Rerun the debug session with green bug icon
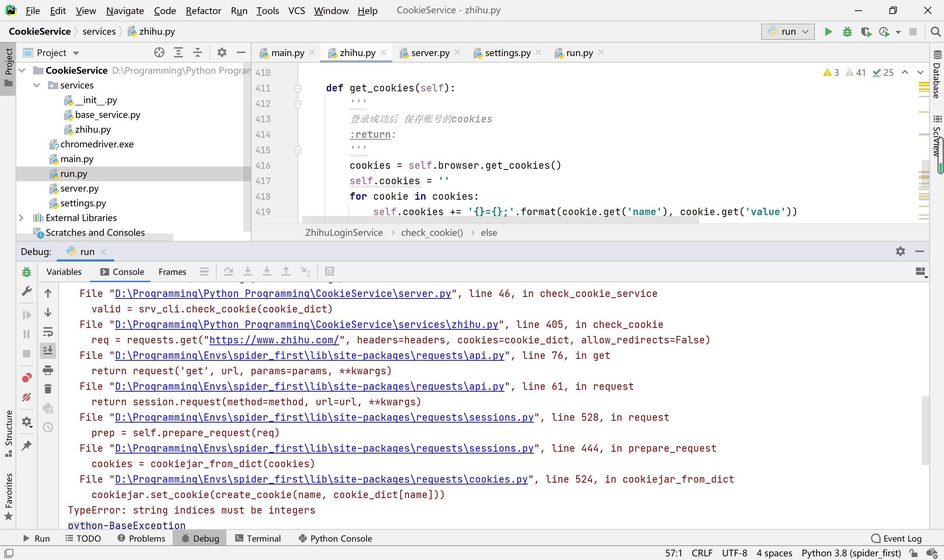Viewport: 944px width, 560px height. click(x=27, y=272)
